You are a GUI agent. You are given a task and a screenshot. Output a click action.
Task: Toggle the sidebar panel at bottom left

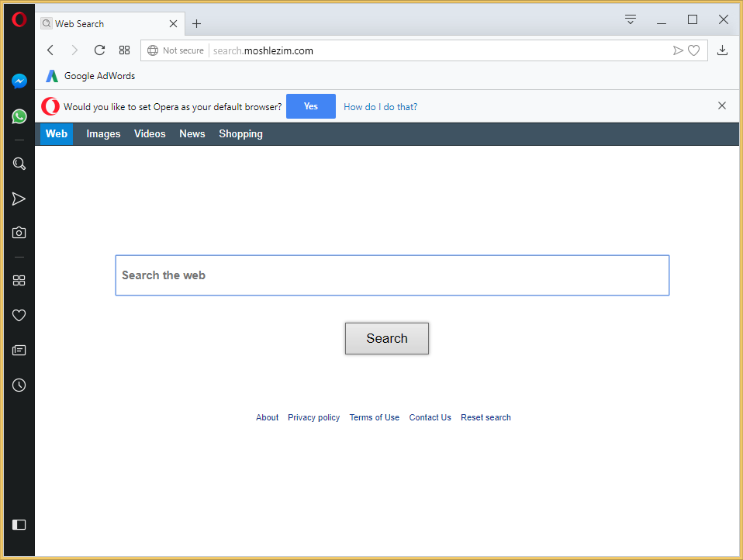pos(19,524)
